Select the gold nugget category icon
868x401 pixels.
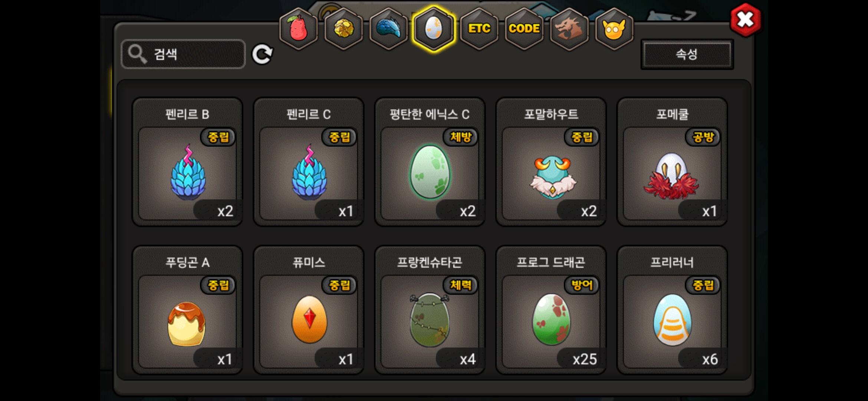tap(344, 29)
